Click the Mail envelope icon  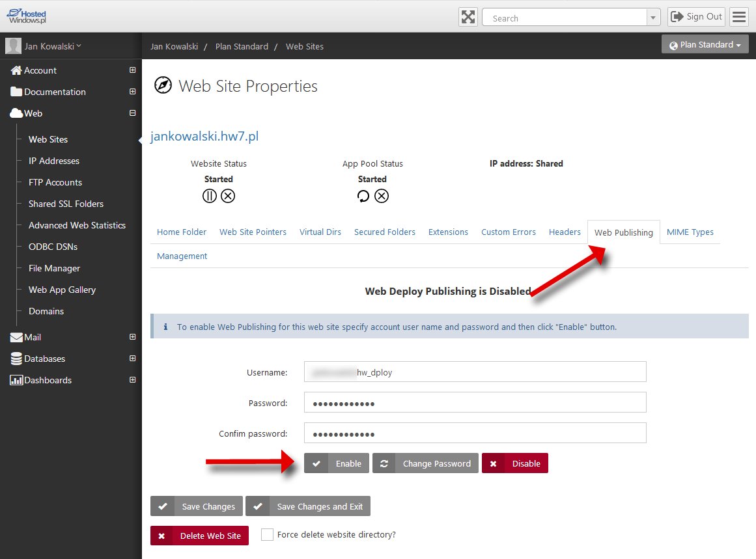pos(16,337)
